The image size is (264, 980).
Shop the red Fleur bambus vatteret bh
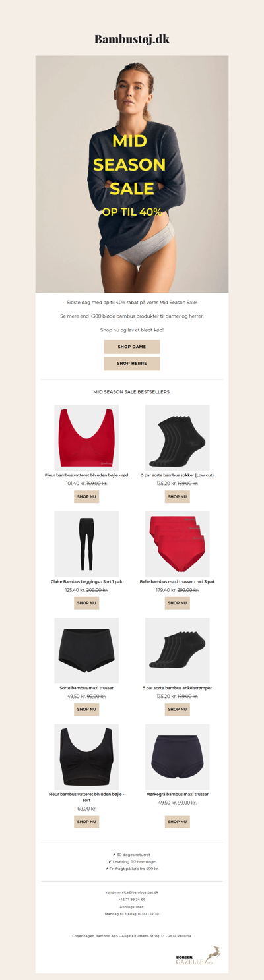pyautogui.click(x=86, y=496)
